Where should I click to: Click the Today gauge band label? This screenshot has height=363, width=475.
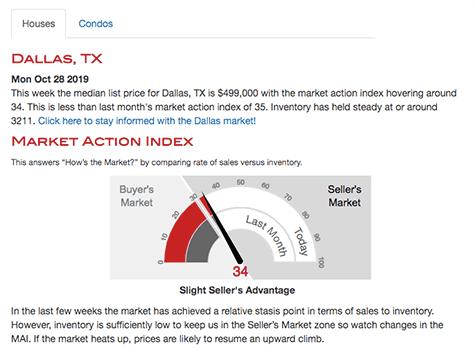pyautogui.click(x=301, y=241)
